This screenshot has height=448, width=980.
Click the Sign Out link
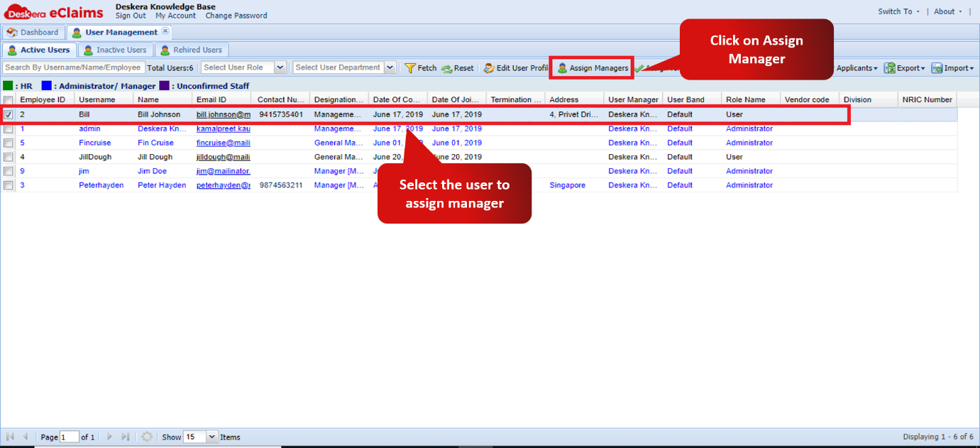(x=131, y=15)
